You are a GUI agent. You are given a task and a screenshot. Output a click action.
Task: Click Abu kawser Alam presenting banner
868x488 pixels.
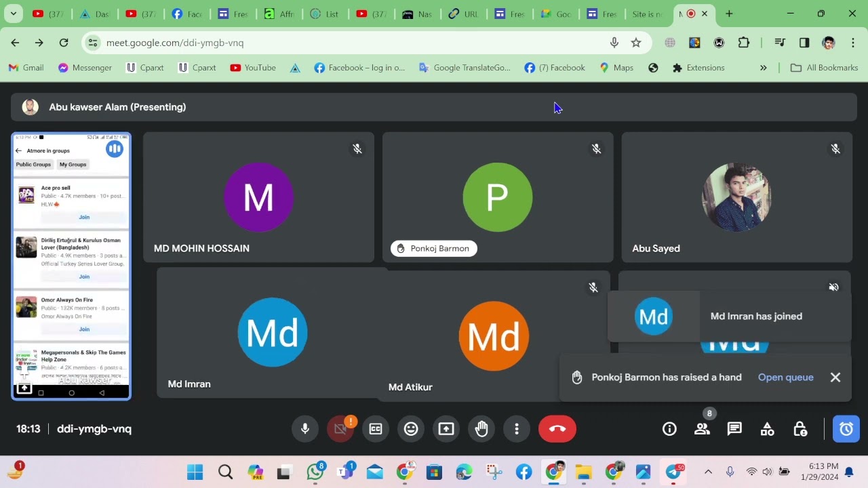tap(434, 107)
